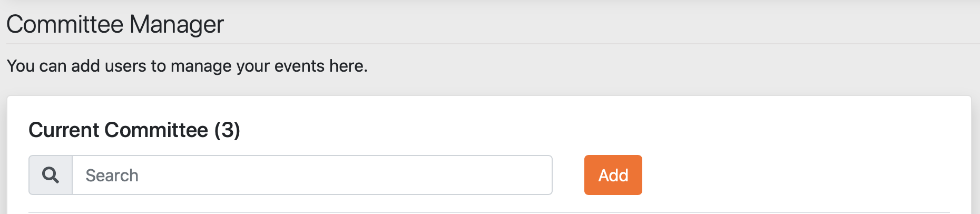
Task: Click the search icon beside the Search box
Action: pyautogui.click(x=51, y=175)
